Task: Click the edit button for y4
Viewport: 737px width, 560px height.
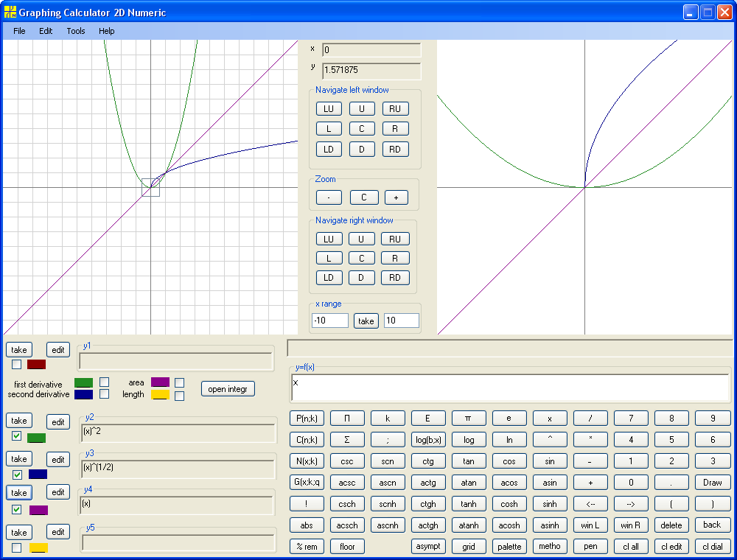Action: point(57,492)
